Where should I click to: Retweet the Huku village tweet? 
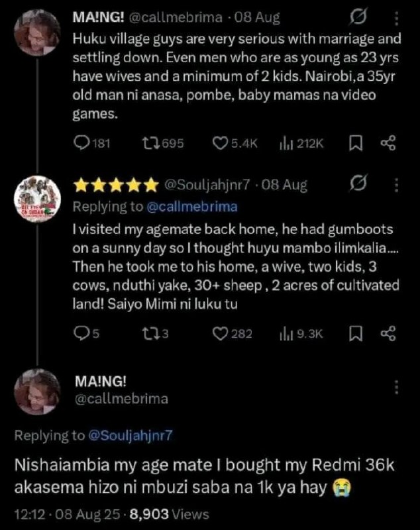pos(163,143)
